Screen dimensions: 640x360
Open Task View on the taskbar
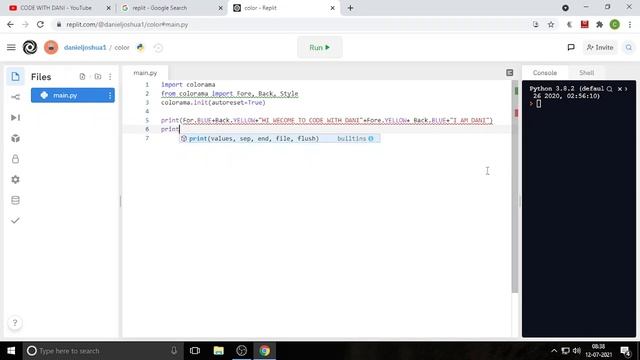[x=195, y=351]
